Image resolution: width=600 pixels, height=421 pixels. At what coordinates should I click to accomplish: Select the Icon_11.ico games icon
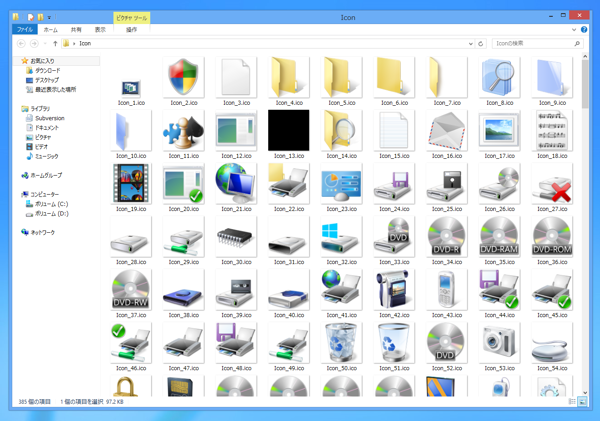pos(184,130)
